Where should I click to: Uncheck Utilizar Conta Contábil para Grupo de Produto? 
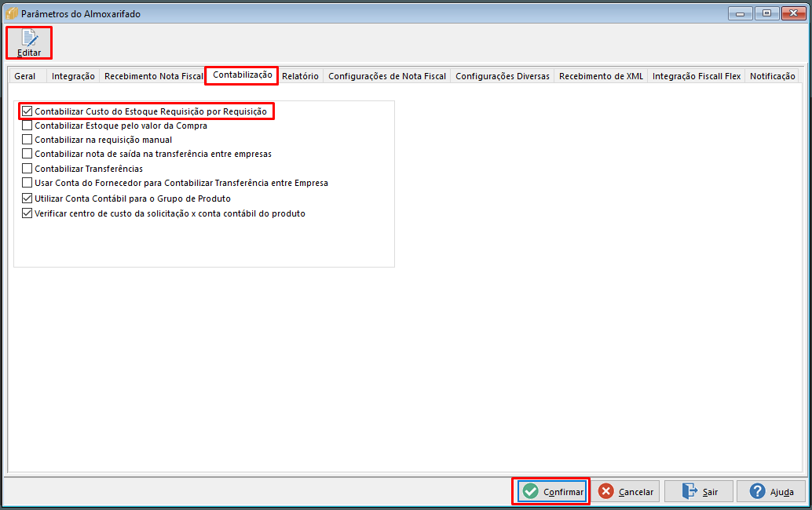click(27, 198)
